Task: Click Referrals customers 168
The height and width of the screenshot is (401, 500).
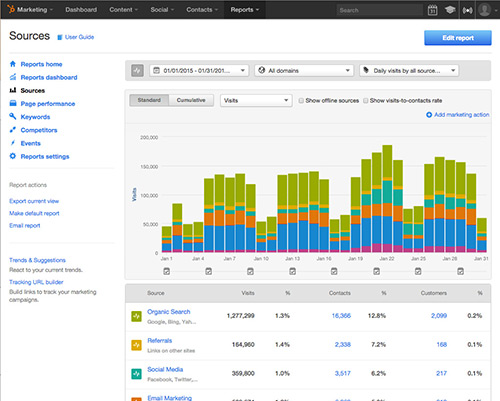Action: click(442, 345)
